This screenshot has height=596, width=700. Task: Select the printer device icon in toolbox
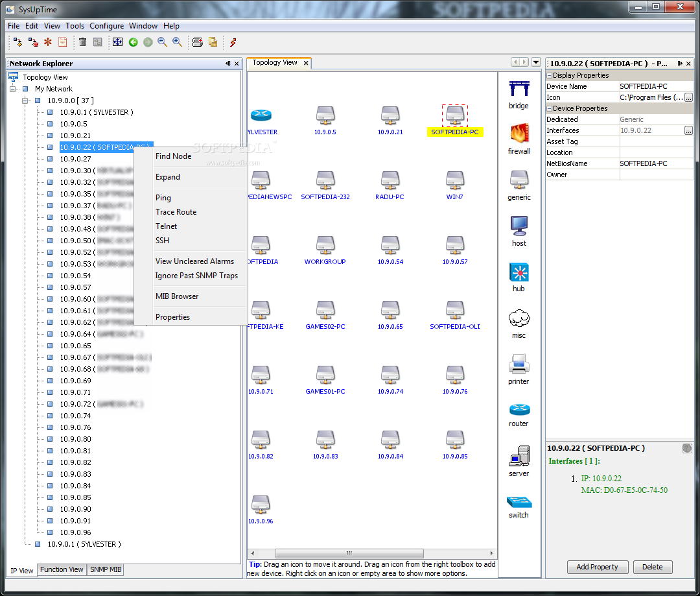(x=519, y=364)
